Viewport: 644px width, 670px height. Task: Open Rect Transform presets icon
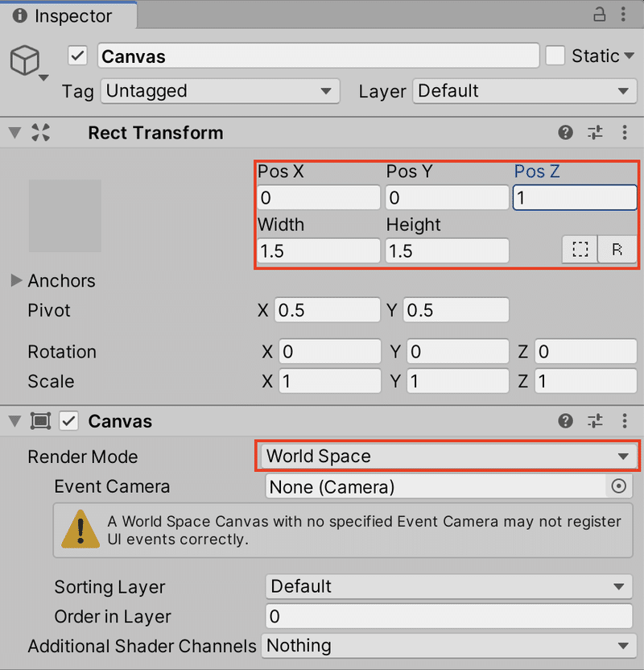[595, 133]
